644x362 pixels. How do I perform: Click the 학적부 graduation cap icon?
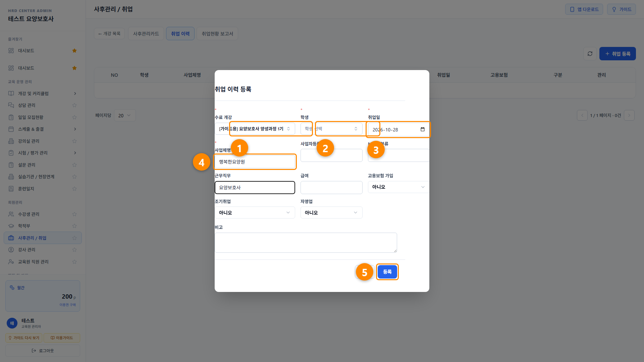(11, 226)
